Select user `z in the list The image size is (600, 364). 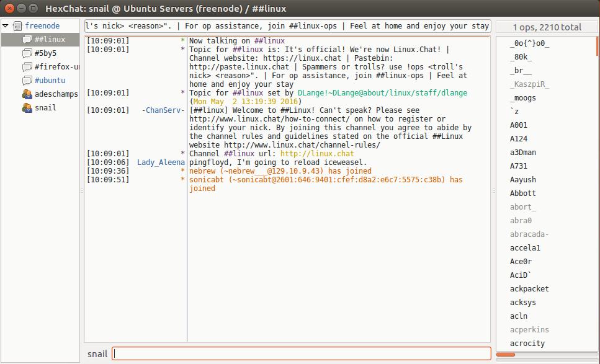[514, 112]
